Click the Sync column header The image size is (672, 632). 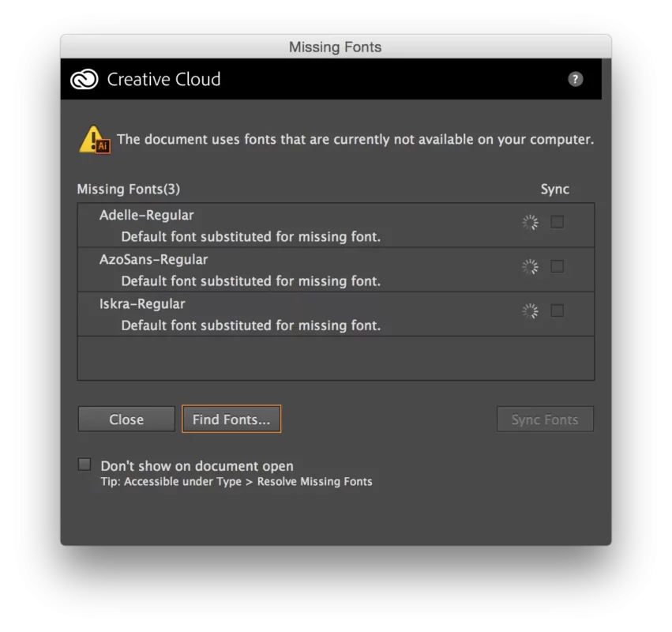tap(554, 189)
